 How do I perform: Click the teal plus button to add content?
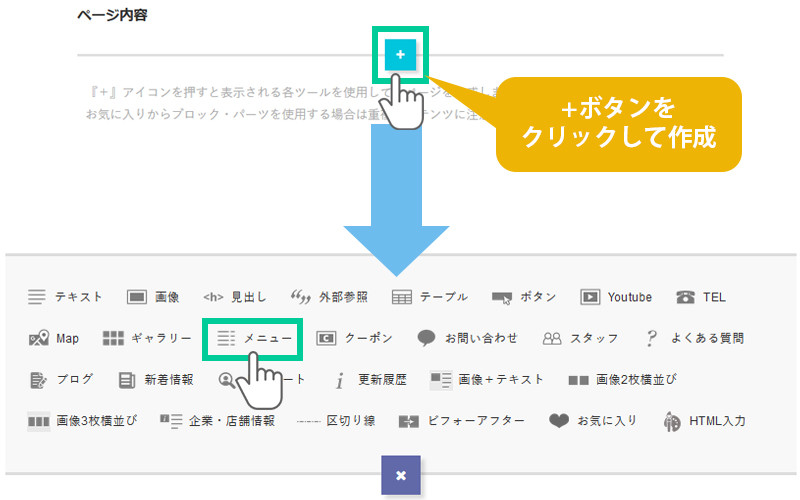click(400, 54)
